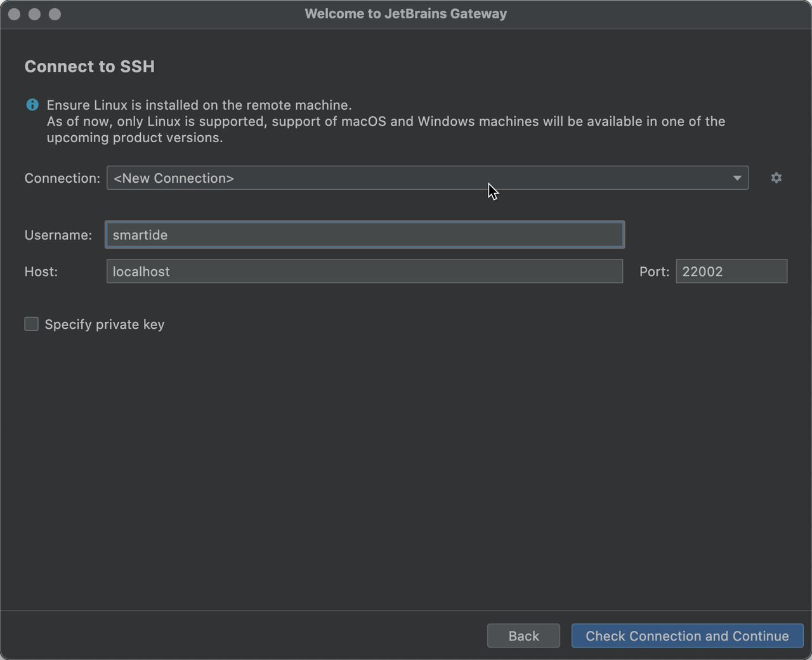Enable the Specify private key checkbox
This screenshot has height=660, width=812.
(31, 324)
